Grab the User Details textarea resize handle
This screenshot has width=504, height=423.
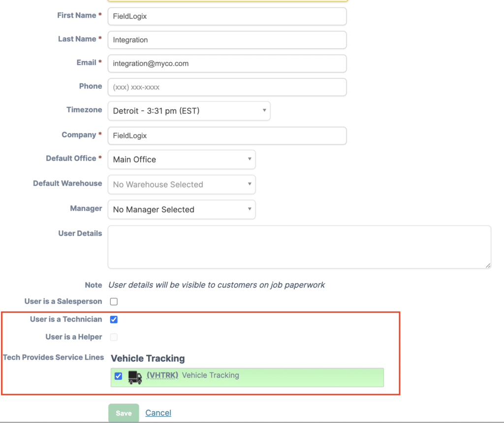488,265
